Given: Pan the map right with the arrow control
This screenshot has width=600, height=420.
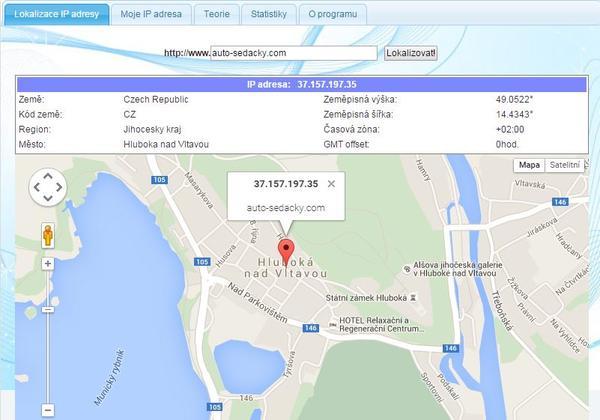Looking at the screenshot, I should click(60, 187).
